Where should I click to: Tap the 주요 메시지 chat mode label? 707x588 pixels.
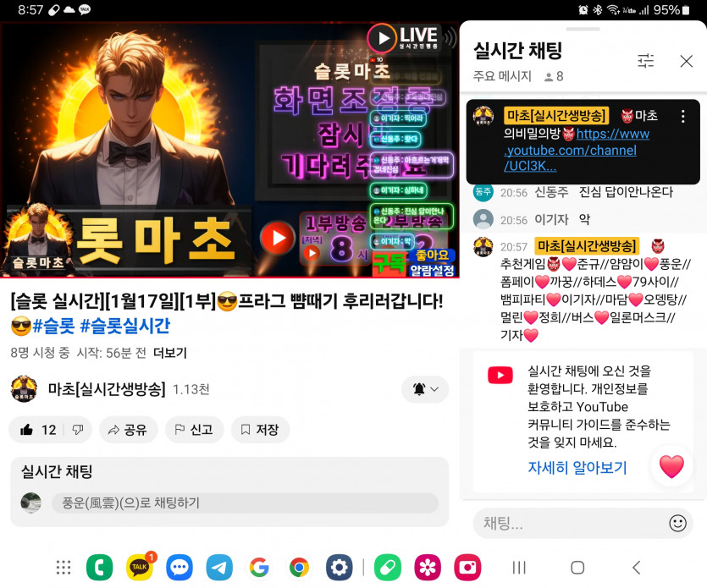(502, 76)
